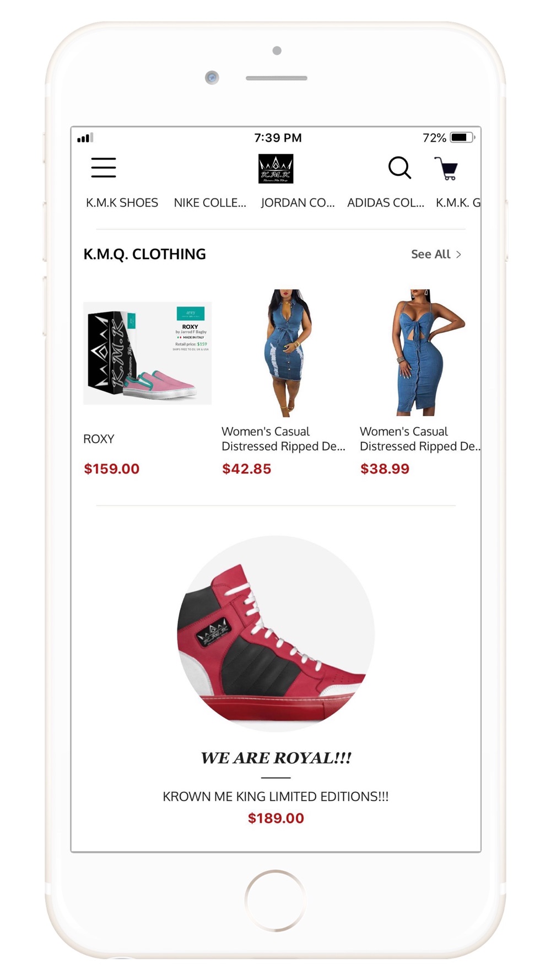
Task: Tap the ROXY product title
Action: 99,439
